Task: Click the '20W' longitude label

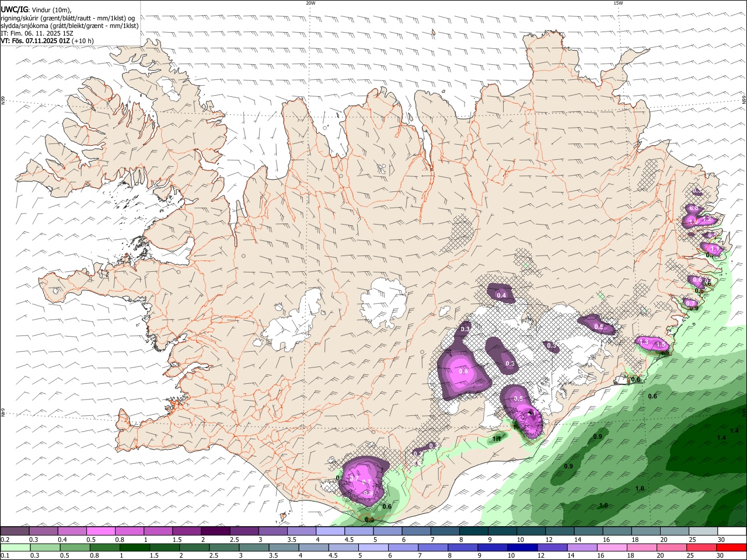Action: point(310,3)
